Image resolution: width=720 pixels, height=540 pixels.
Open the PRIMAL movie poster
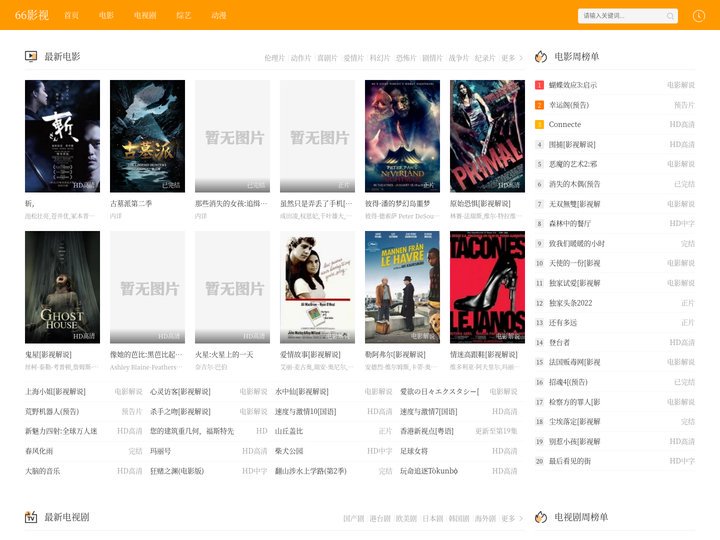[x=487, y=136]
